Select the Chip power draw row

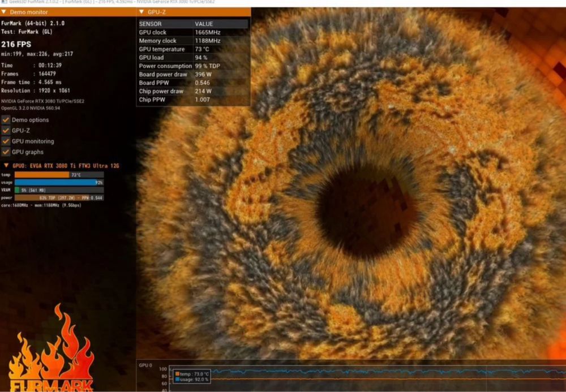(194, 91)
